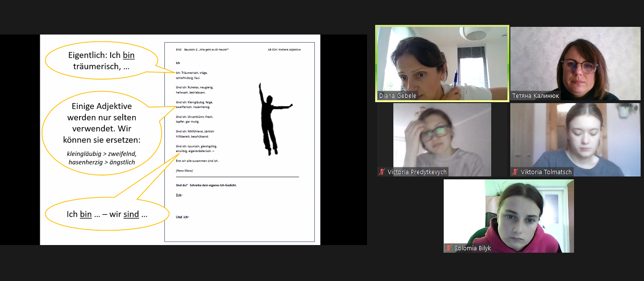Click the Diana Gebele name label

[397, 95]
